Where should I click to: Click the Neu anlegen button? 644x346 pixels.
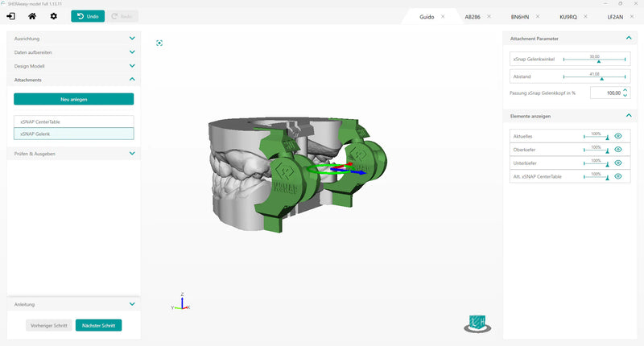pyautogui.click(x=74, y=99)
